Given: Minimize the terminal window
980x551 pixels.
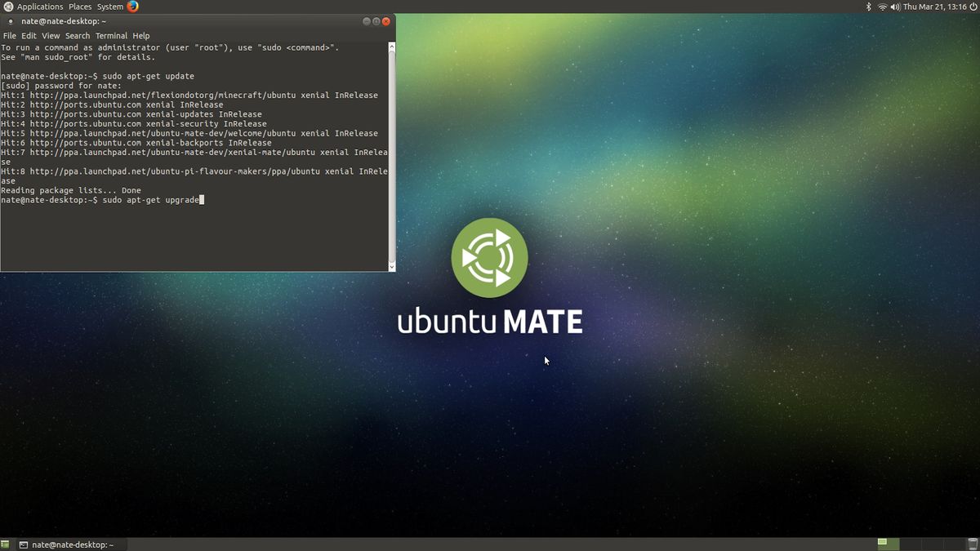Looking at the screenshot, I should pos(366,21).
